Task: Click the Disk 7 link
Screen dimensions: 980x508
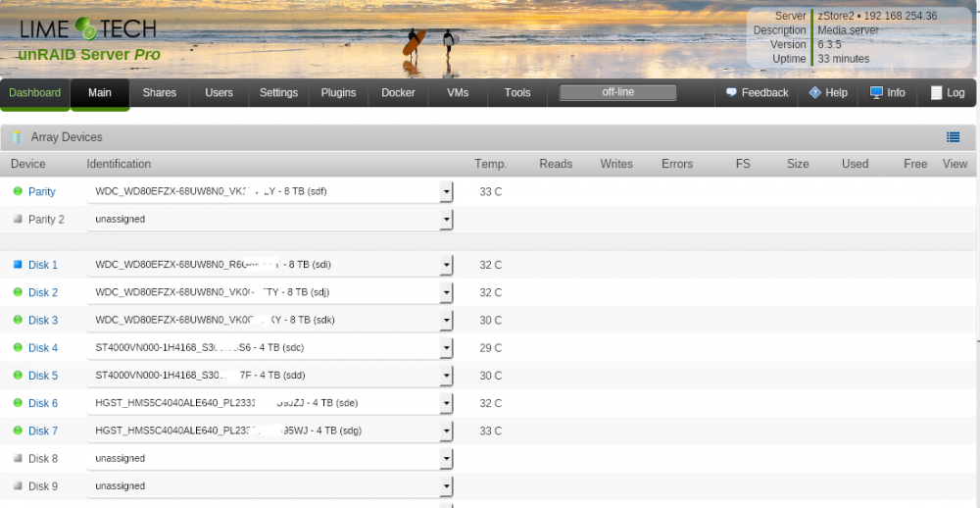Action: click(x=43, y=431)
